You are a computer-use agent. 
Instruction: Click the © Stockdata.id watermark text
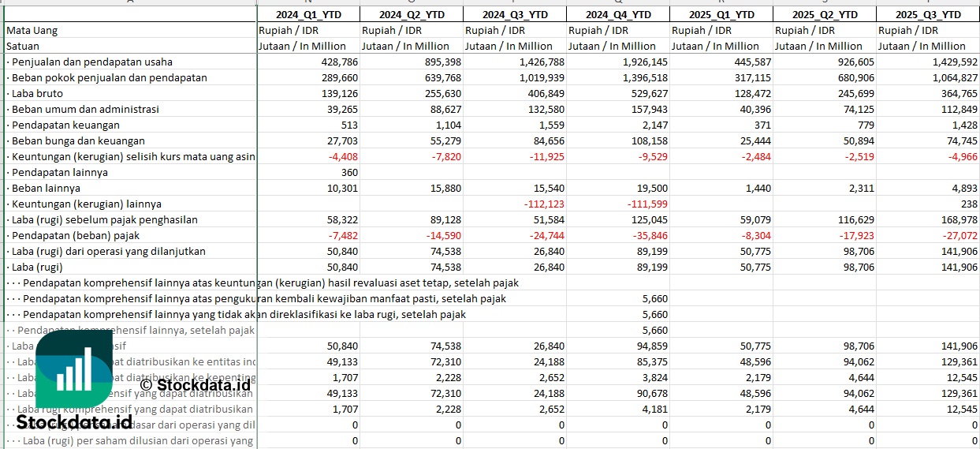click(195, 385)
